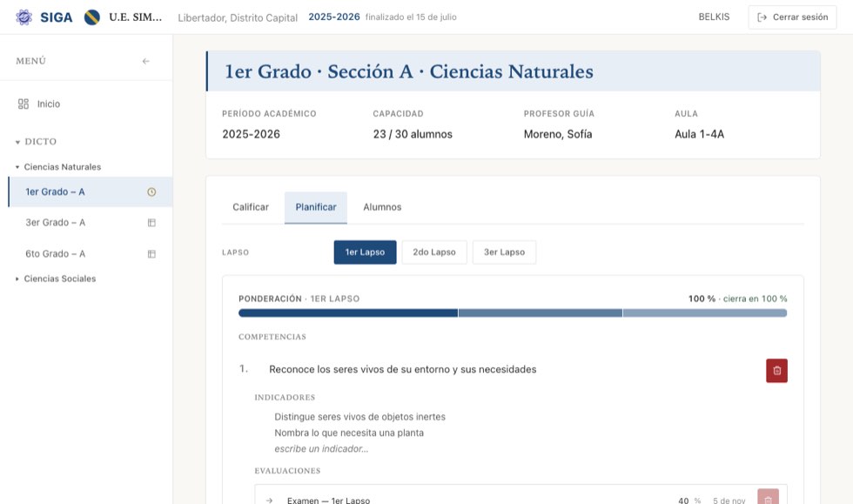Image resolution: width=853 pixels, height=504 pixels.
Task: Open 1er Grado – A in the sidebar
Action: (91, 192)
